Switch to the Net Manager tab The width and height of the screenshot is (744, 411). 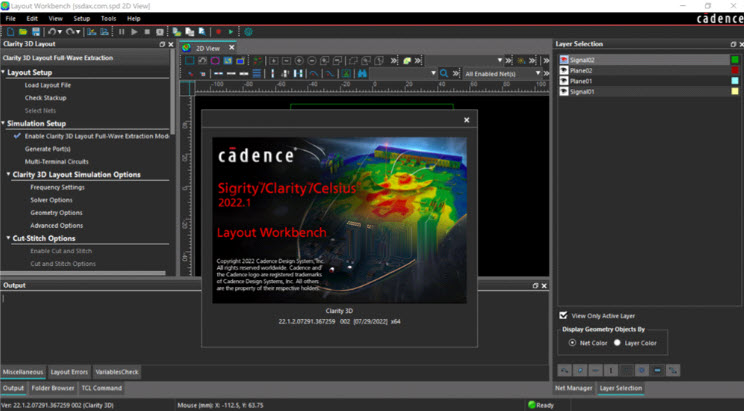coord(574,388)
